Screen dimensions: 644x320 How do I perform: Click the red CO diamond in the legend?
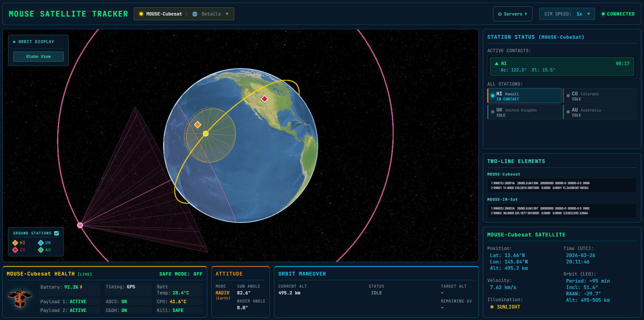point(16,250)
